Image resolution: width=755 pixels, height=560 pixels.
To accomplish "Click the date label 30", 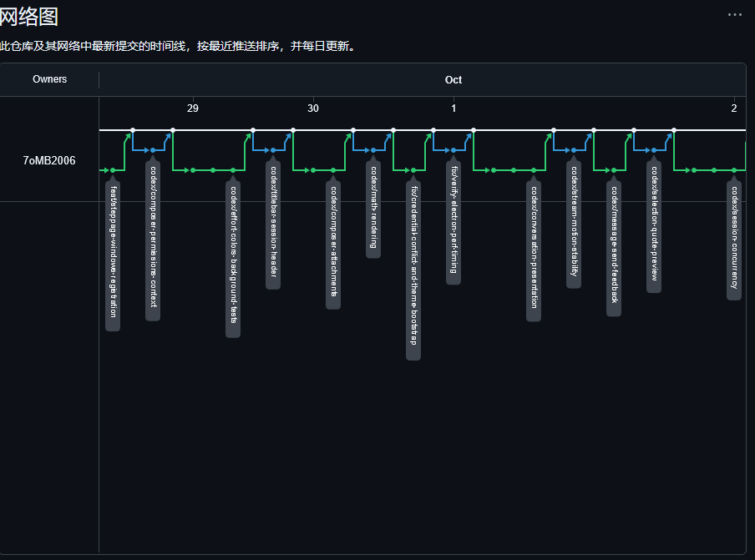I will tap(313, 108).
